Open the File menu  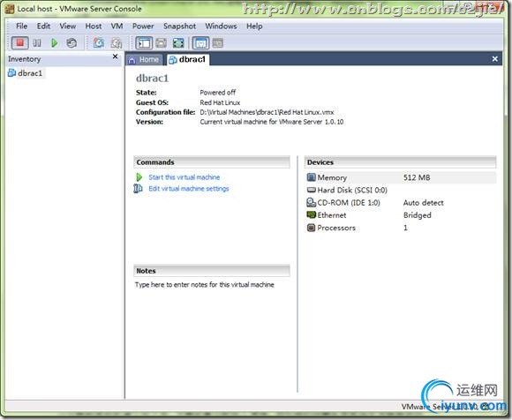[21, 26]
